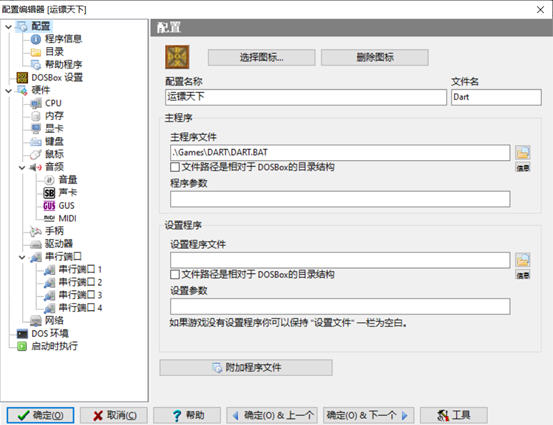Click 确定(O) & 下一个 button

coord(369,415)
